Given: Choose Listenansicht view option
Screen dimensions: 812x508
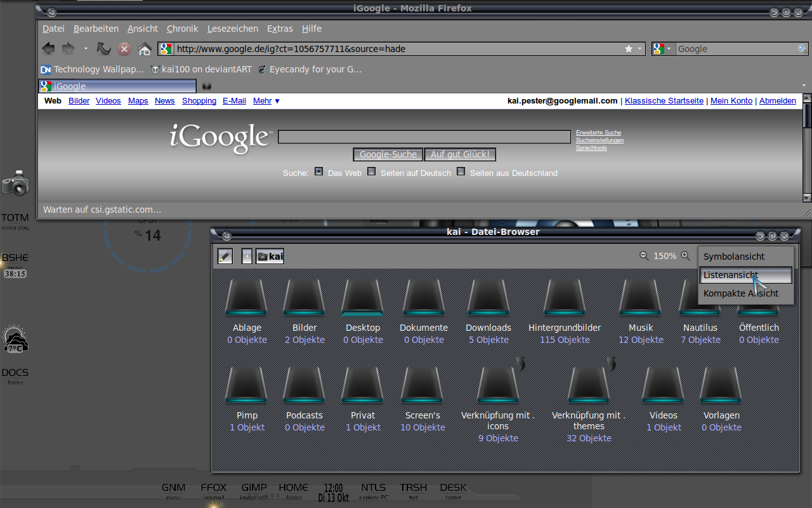Looking at the screenshot, I should 746,275.
